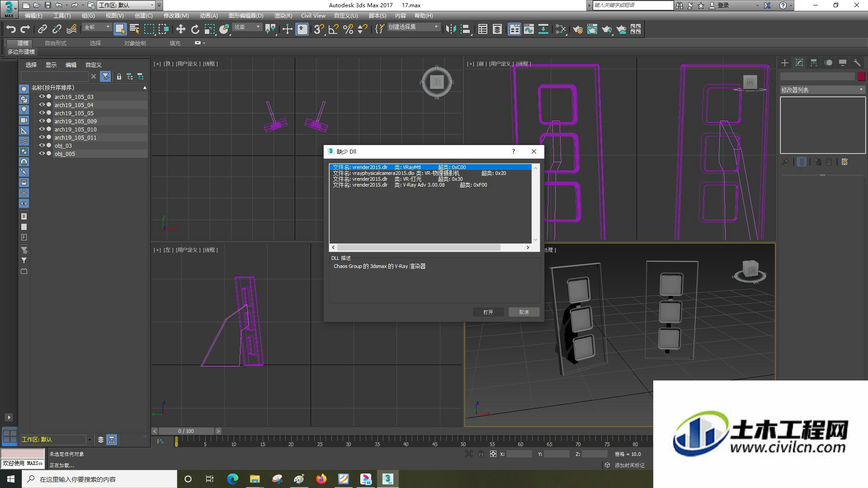868x488 pixels.
Task: Click Configure Modifier Sets icon
Action: pyautogui.click(x=844, y=162)
